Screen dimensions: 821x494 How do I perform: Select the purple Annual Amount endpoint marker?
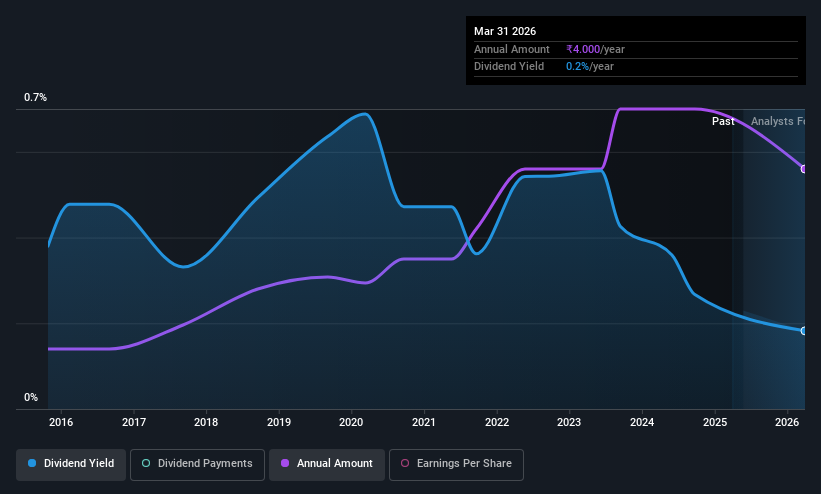point(803,169)
